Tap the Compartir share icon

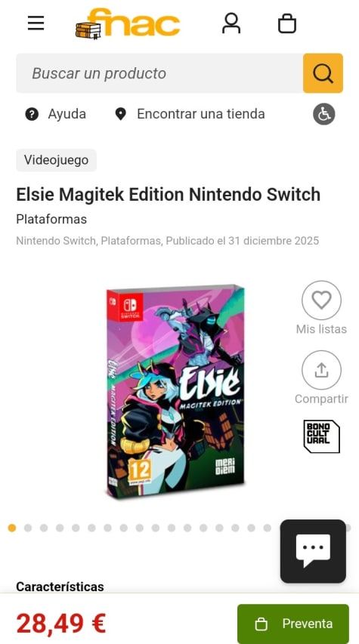pyautogui.click(x=321, y=370)
